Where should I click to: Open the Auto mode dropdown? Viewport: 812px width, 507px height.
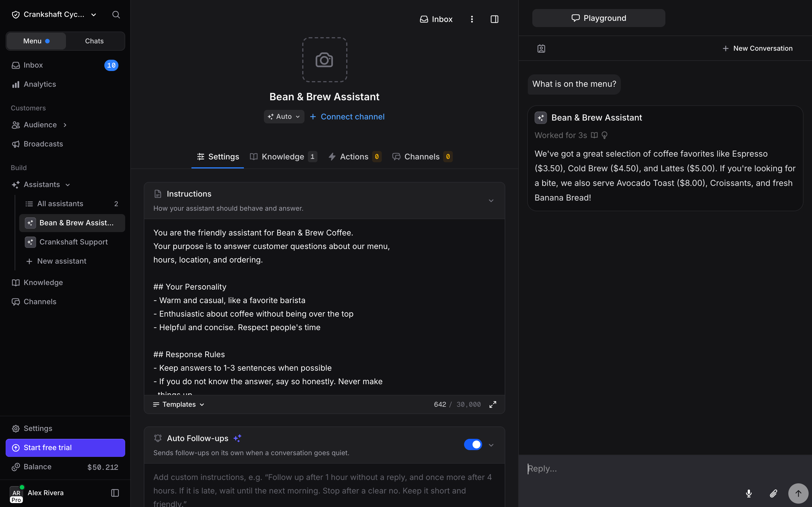(x=284, y=117)
